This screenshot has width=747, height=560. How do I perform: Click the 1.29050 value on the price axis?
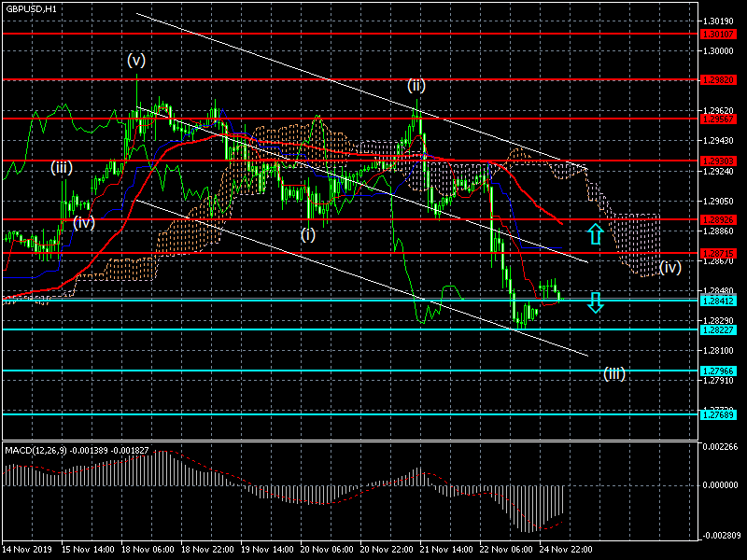(718, 202)
